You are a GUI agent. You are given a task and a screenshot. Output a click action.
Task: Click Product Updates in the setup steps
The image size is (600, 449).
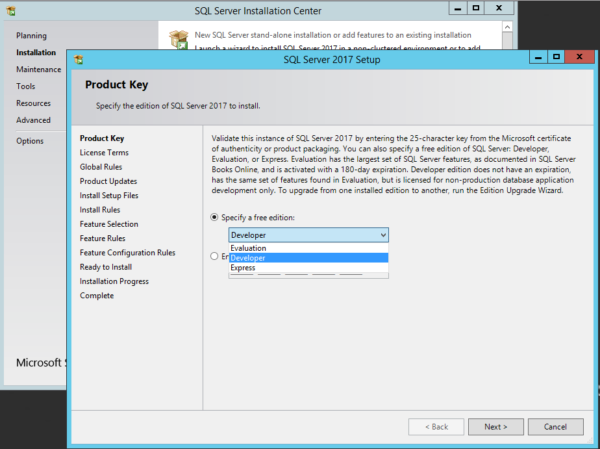tap(108, 181)
